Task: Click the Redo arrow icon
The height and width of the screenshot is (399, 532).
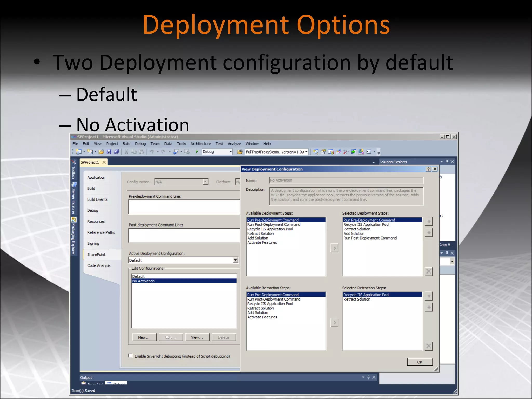Action: [163, 152]
